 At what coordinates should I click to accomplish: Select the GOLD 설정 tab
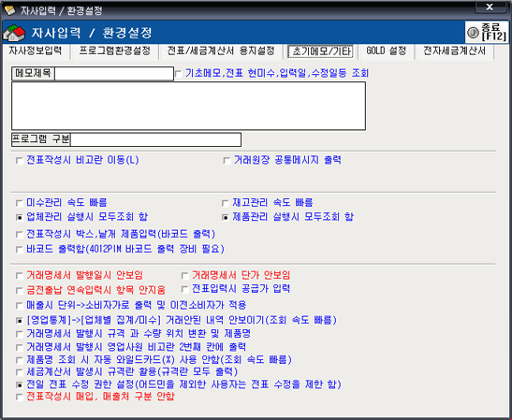click(x=387, y=51)
